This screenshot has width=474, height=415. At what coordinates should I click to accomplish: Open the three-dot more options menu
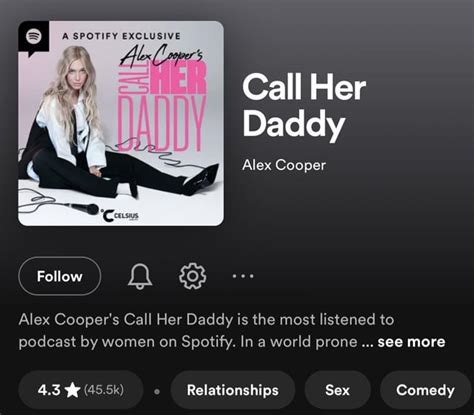pyautogui.click(x=243, y=276)
